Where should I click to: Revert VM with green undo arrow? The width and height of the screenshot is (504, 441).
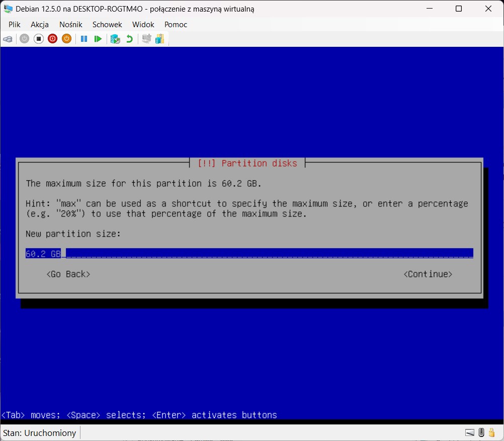tap(129, 39)
